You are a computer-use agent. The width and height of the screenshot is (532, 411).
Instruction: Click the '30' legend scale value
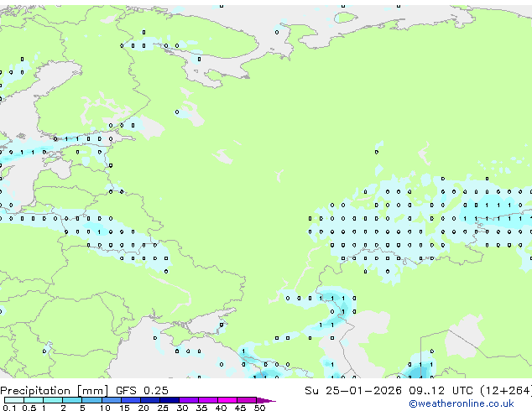click(x=182, y=408)
